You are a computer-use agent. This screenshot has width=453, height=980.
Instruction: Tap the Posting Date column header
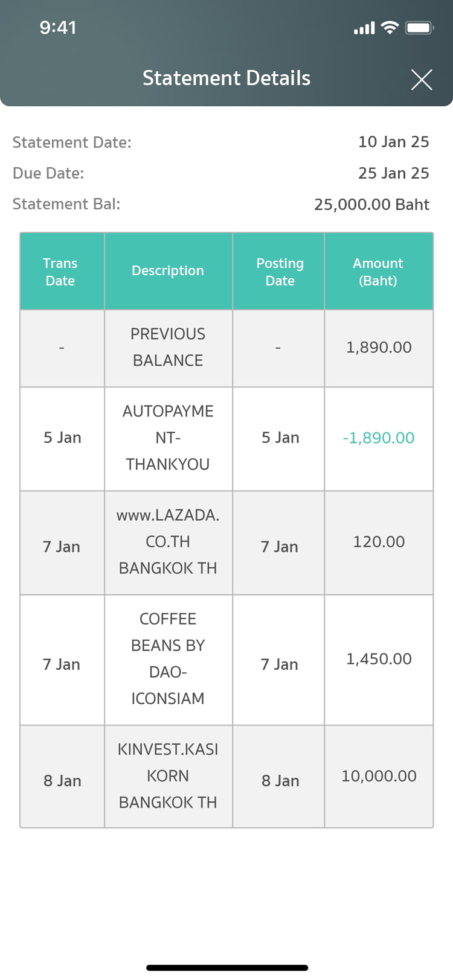tap(280, 272)
